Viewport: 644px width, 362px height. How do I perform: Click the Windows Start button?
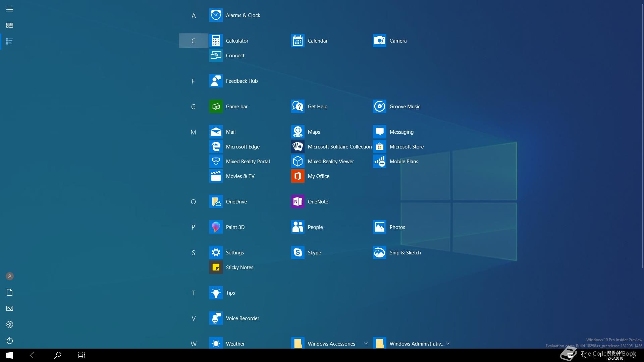pos(9,355)
